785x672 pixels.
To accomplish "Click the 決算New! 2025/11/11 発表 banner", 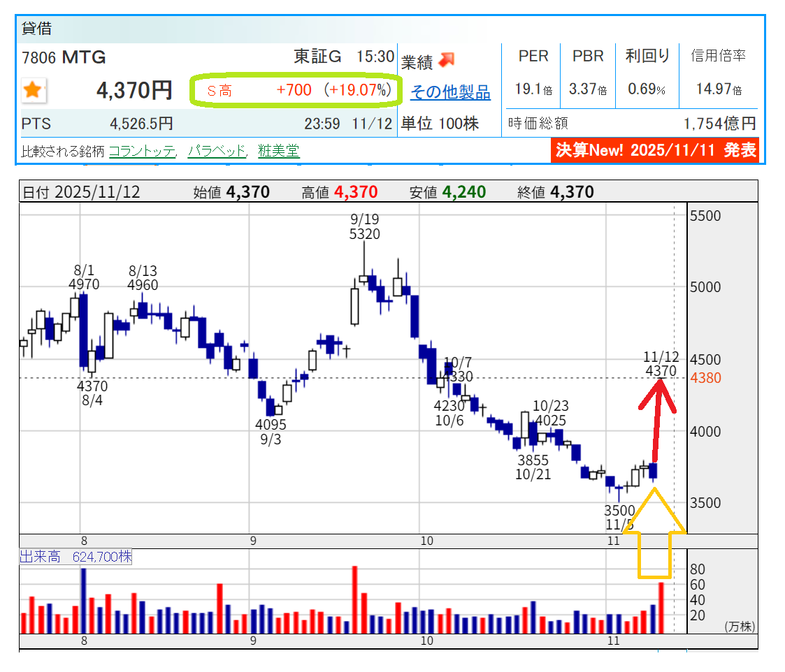I will pos(656,150).
